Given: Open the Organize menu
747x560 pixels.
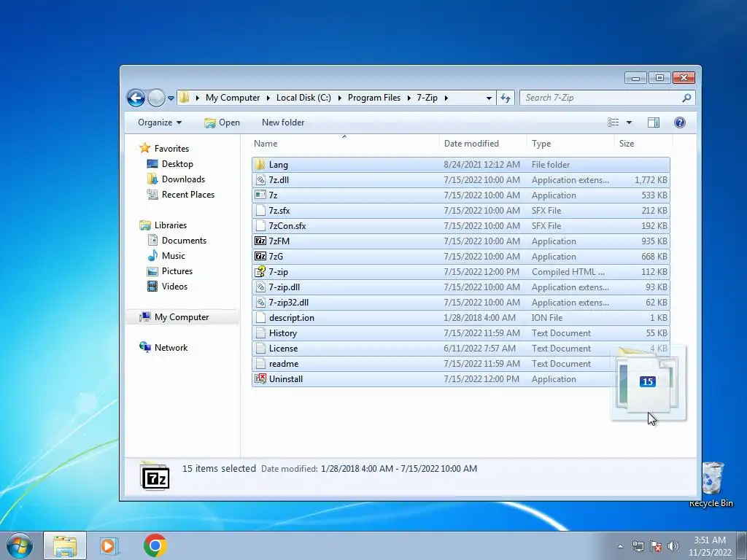Looking at the screenshot, I should pos(160,122).
